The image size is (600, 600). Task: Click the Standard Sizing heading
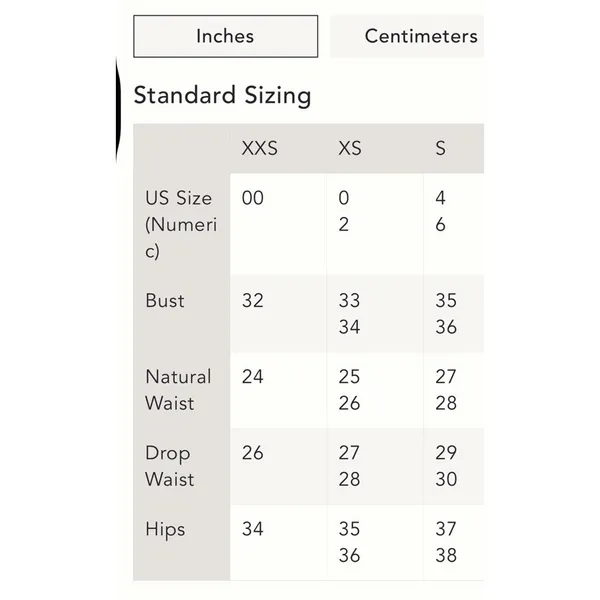coord(222,95)
